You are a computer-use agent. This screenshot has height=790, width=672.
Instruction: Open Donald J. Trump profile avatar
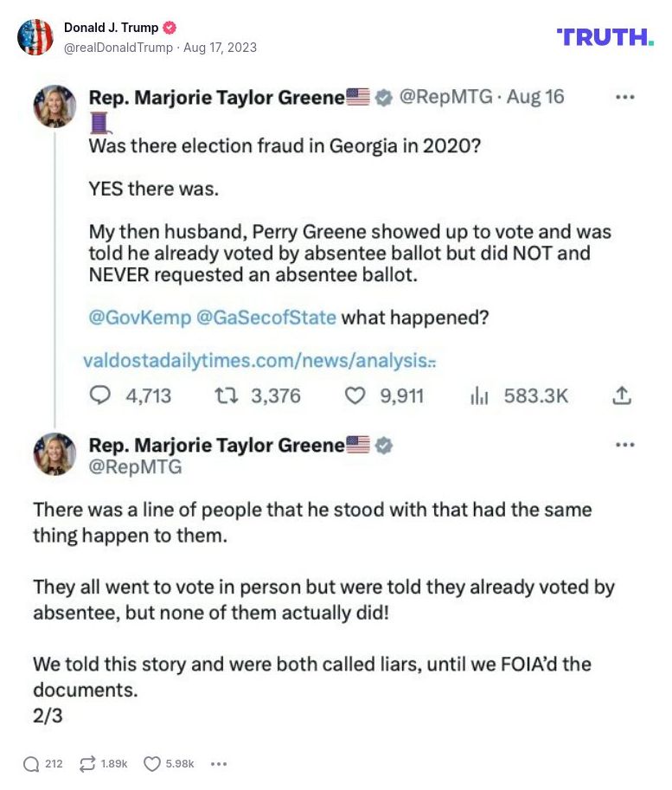[35, 37]
